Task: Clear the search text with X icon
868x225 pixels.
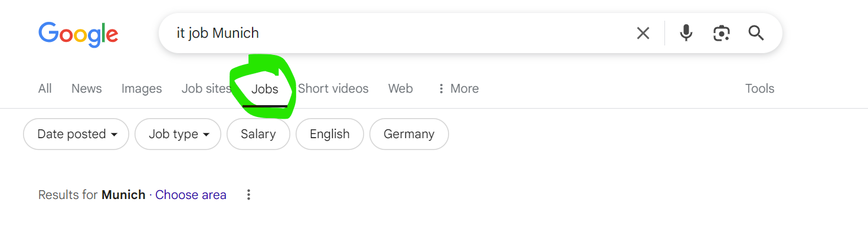Action: (x=643, y=33)
